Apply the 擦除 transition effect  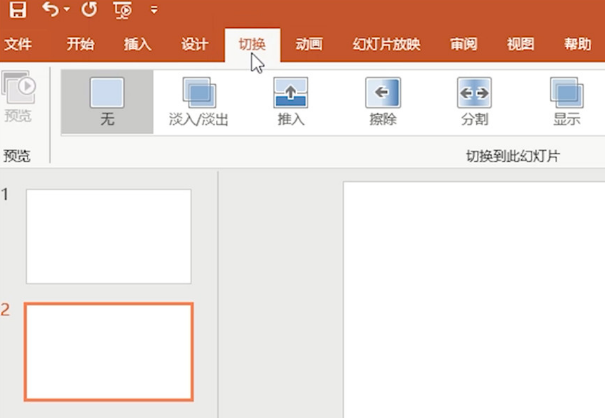pyautogui.click(x=383, y=102)
